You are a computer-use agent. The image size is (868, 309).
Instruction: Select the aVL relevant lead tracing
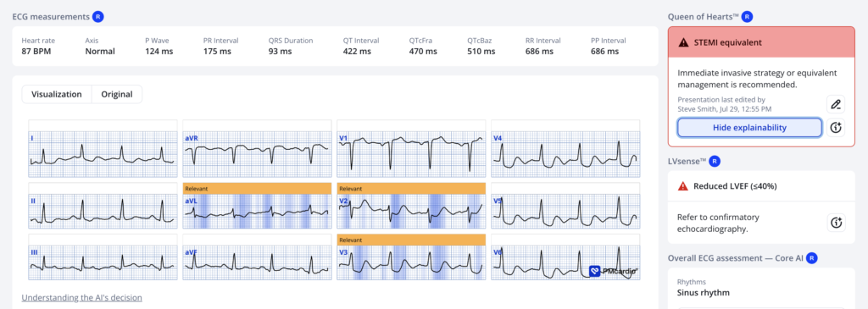257,211
